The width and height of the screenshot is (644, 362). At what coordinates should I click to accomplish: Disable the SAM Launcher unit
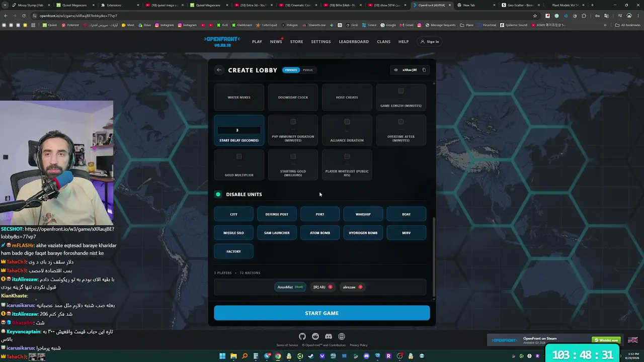[277, 233]
